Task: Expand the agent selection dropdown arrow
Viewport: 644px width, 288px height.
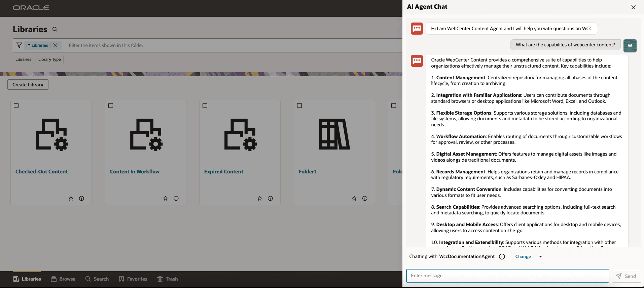Action: pos(541,256)
